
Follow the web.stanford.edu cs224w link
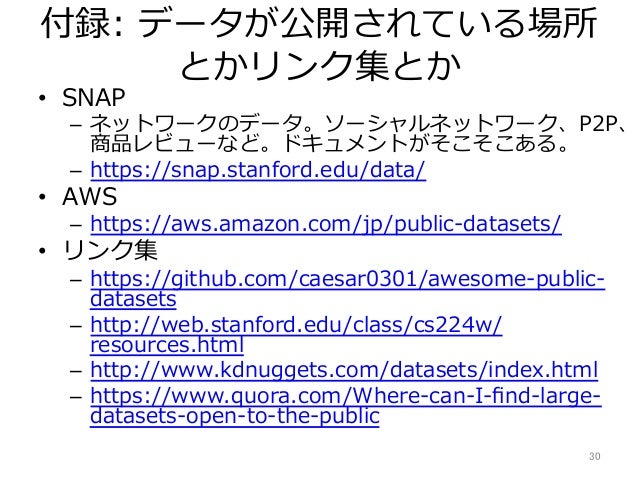pyautogui.click(x=296, y=325)
